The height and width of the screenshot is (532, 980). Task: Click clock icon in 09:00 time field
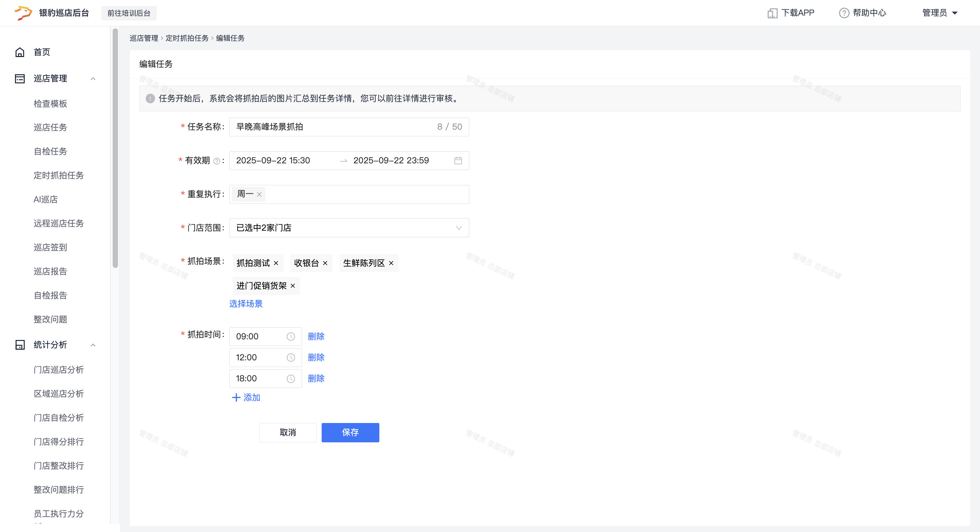pyautogui.click(x=291, y=336)
